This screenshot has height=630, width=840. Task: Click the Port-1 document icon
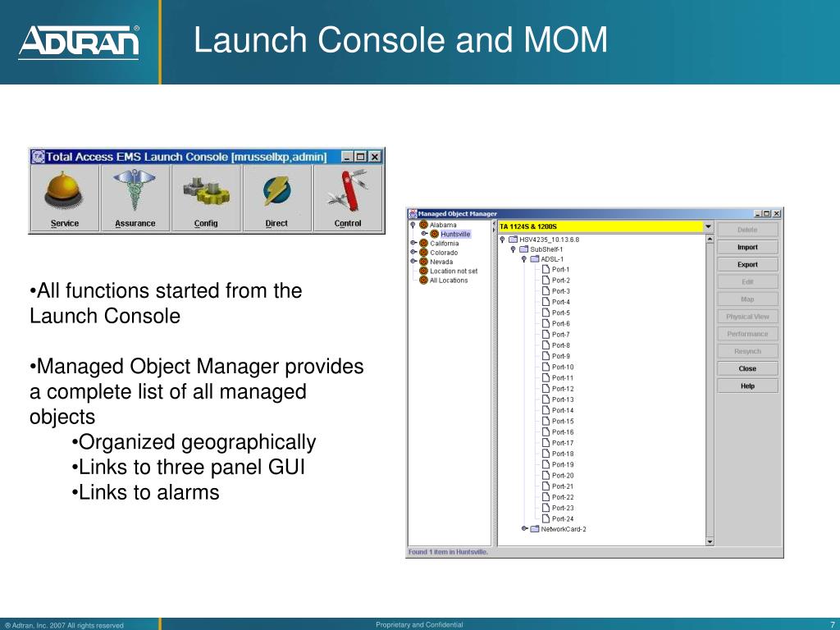coord(546,269)
